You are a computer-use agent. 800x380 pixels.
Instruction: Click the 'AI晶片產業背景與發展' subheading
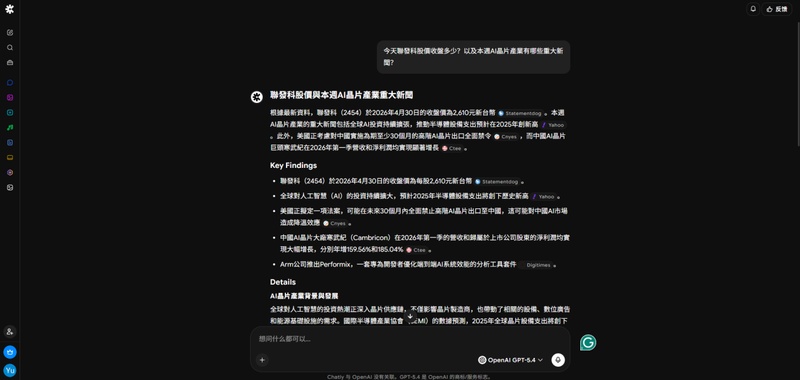coord(304,296)
